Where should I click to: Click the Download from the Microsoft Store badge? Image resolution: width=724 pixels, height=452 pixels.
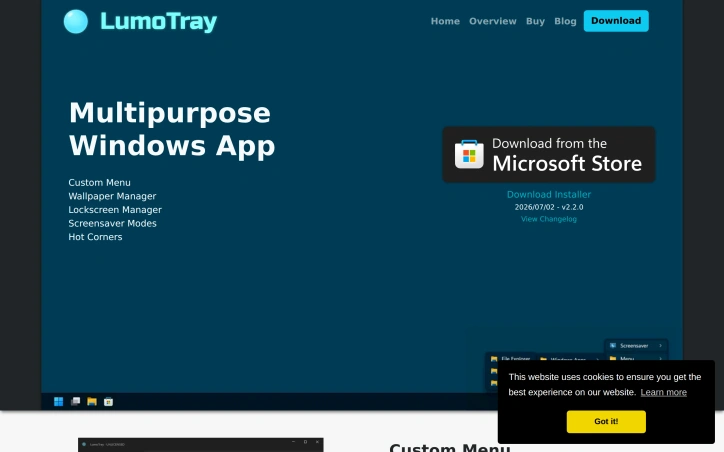tap(549, 155)
